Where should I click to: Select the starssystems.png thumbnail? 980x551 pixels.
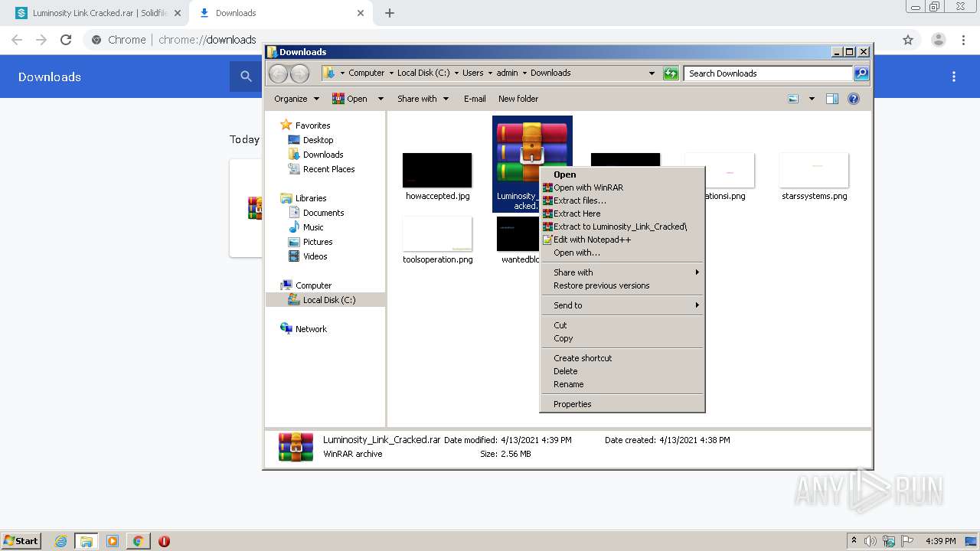point(814,170)
